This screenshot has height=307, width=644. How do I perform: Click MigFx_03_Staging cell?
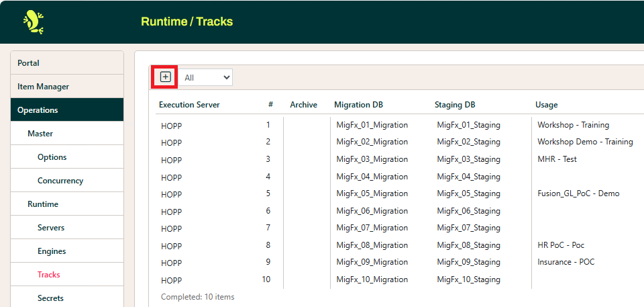(469, 159)
